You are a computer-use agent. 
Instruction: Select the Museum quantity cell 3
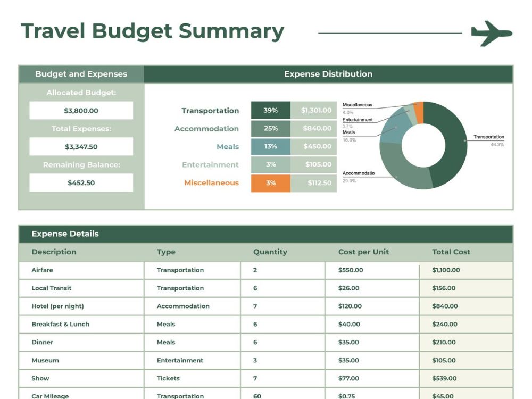coord(282,360)
